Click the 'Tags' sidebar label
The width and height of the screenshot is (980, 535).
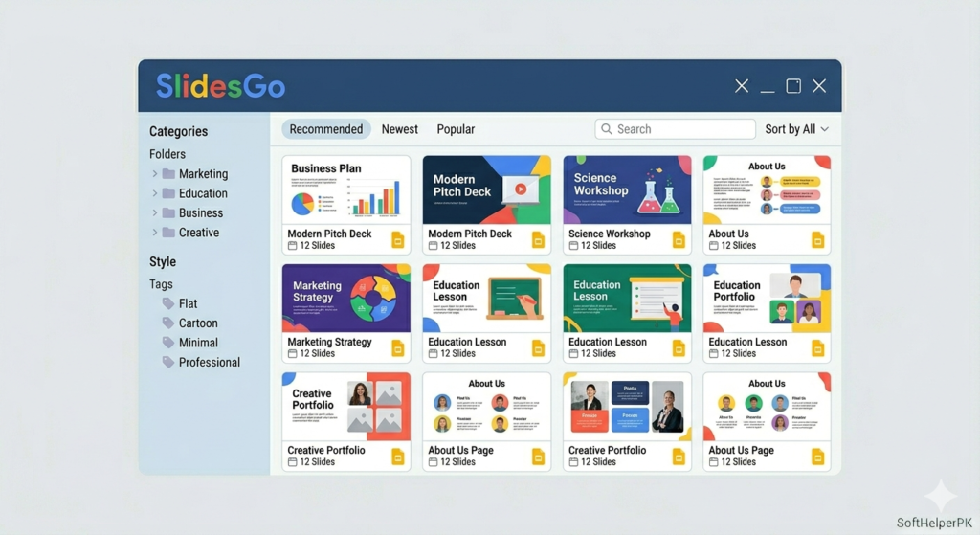click(x=161, y=283)
